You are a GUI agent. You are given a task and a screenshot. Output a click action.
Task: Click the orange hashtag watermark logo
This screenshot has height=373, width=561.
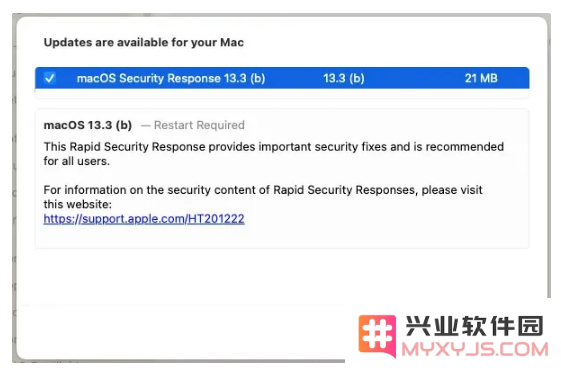click(377, 336)
